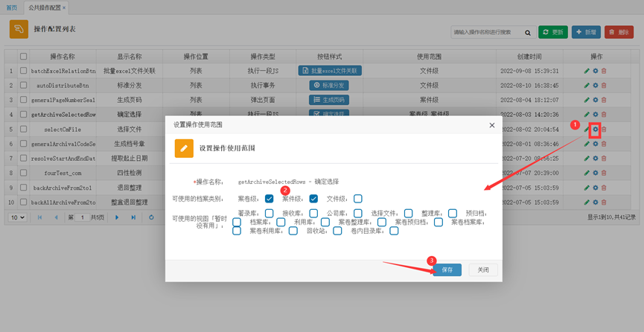The image size is (644, 332).
Task: Close the 公共操作配置 tab
Action: [64, 7]
